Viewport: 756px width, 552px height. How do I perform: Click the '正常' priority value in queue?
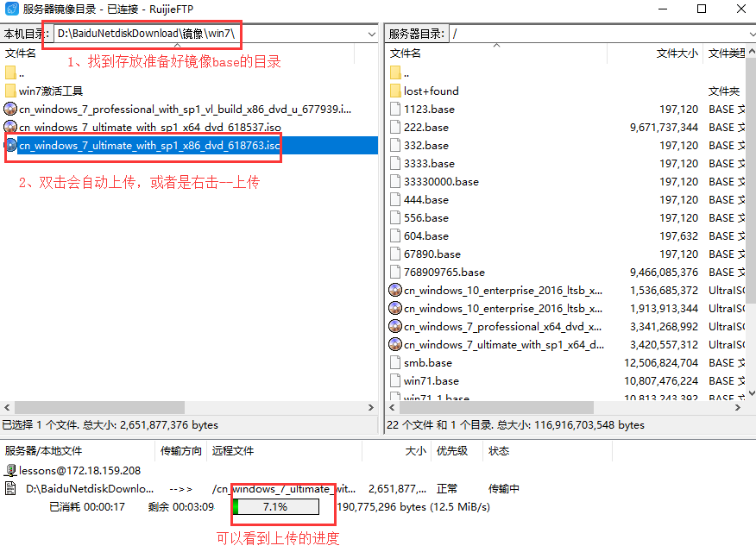[x=447, y=488]
